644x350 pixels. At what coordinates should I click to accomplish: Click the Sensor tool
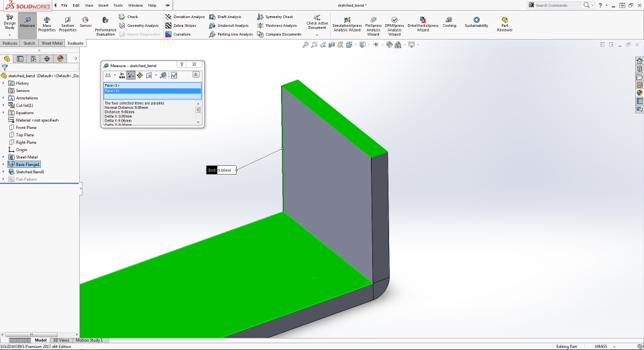click(x=85, y=23)
